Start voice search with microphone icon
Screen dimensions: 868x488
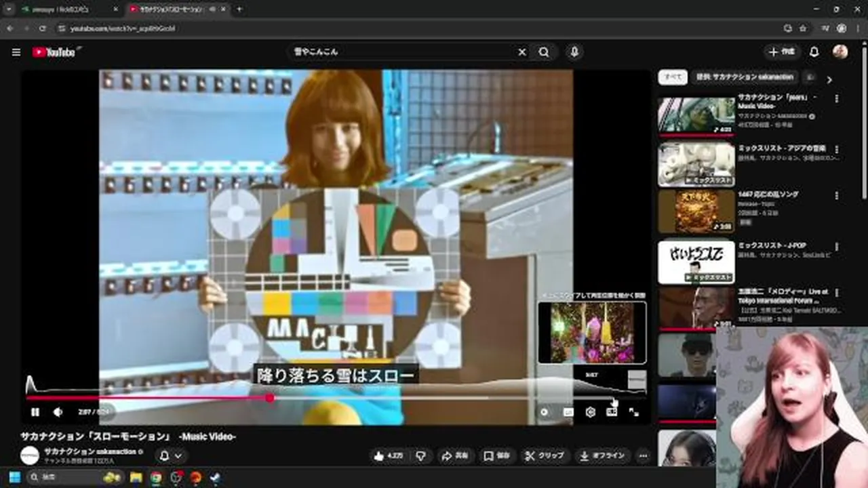pyautogui.click(x=574, y=52)
